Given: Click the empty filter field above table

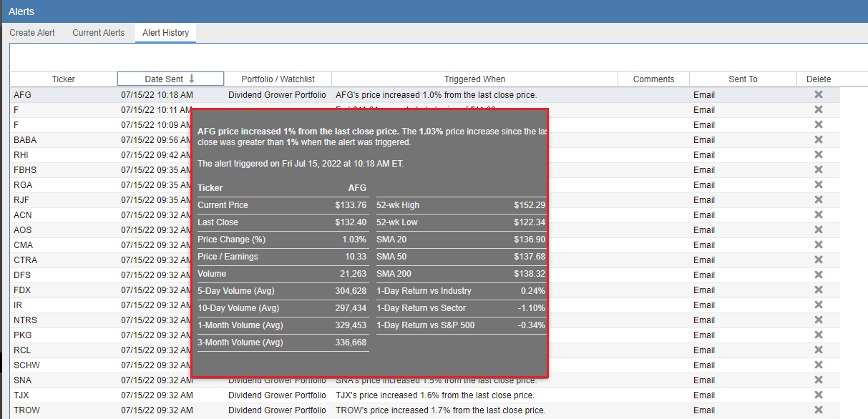Looking at the screenshot, I should tap(437, 57).
